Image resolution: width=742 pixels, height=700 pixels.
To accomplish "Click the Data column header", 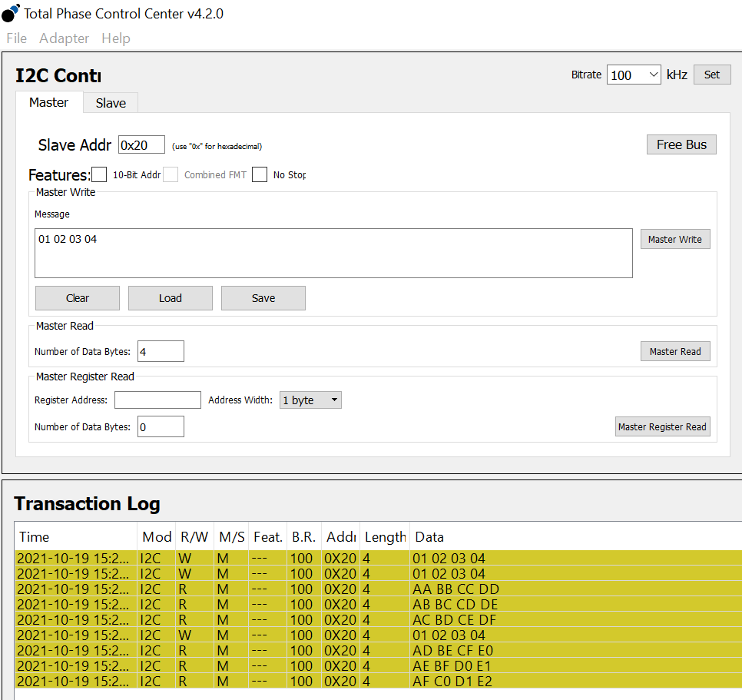I will point(576,536).
